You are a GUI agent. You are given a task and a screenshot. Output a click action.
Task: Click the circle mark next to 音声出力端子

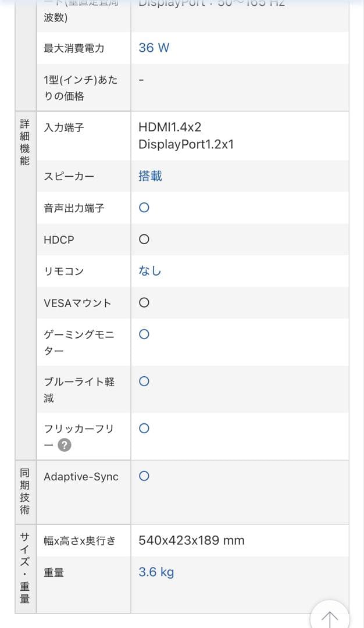click(x=144, y=207)
